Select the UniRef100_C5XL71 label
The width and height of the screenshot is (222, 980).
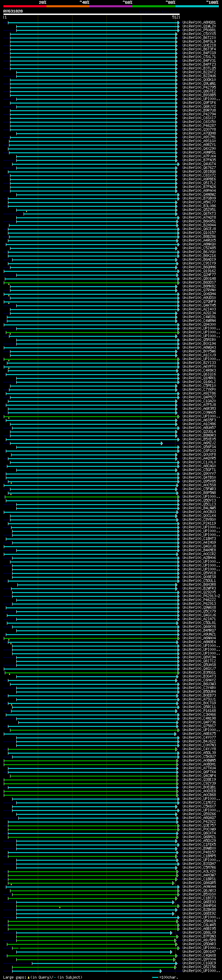pos(199,57)
